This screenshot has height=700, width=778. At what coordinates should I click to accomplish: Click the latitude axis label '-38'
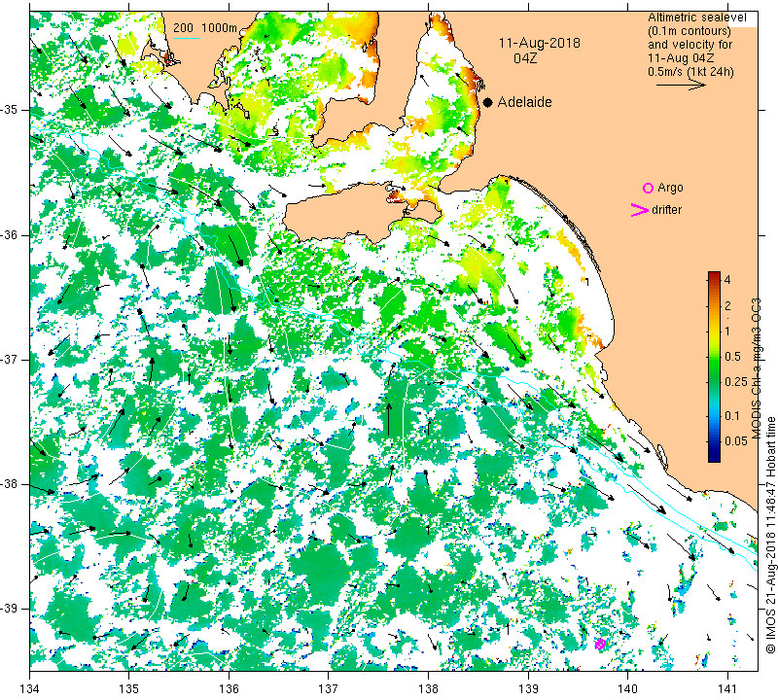point(10,484)
